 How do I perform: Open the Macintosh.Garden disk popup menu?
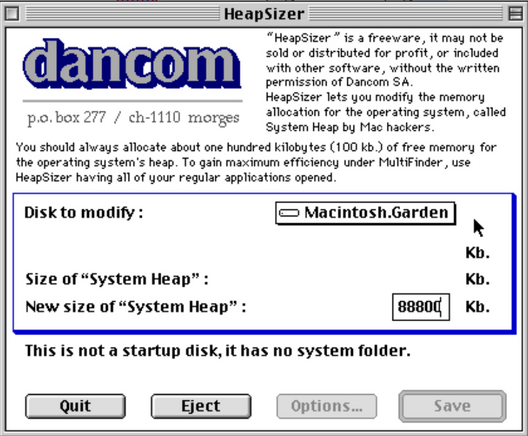tap(365, 213)
